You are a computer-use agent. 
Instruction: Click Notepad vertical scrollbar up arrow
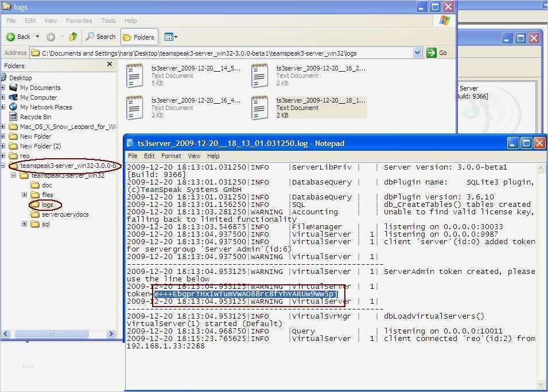click(x=541, y=168)
